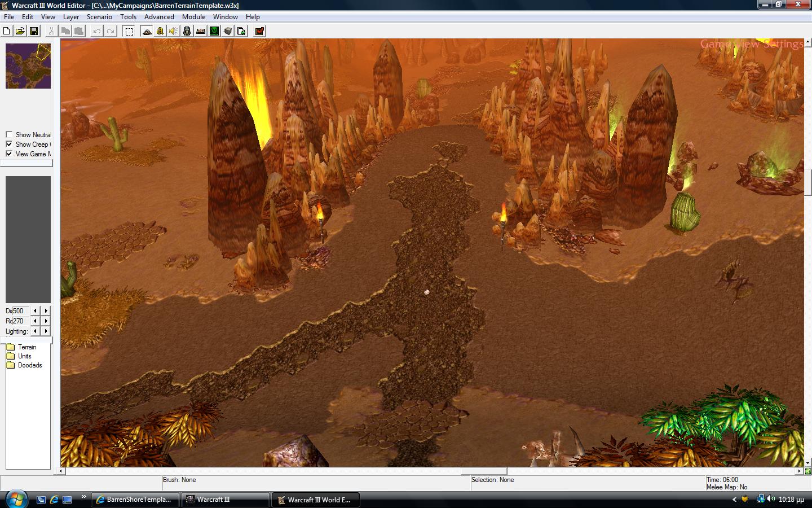This screenshot has height=508, width=812.
Task: Open the View menu
Action: 48,17
